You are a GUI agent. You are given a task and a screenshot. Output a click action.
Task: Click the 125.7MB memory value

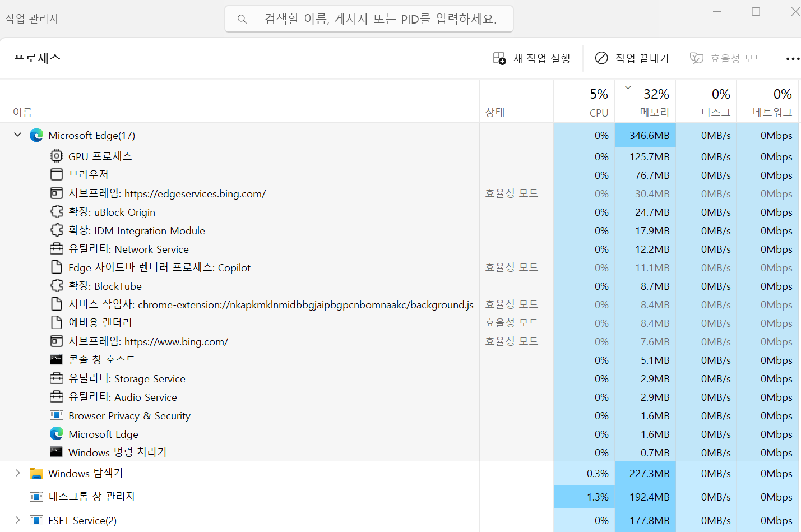click(649, 156)
